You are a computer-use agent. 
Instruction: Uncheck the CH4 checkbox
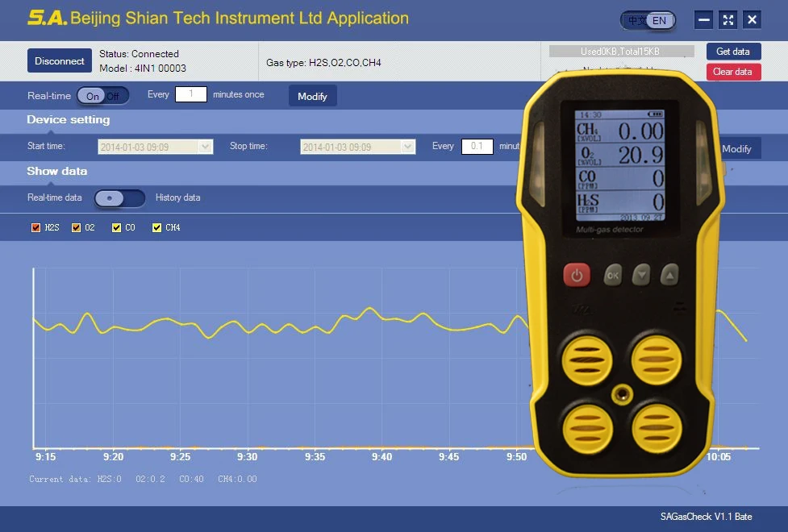click(x=156, y=227)
